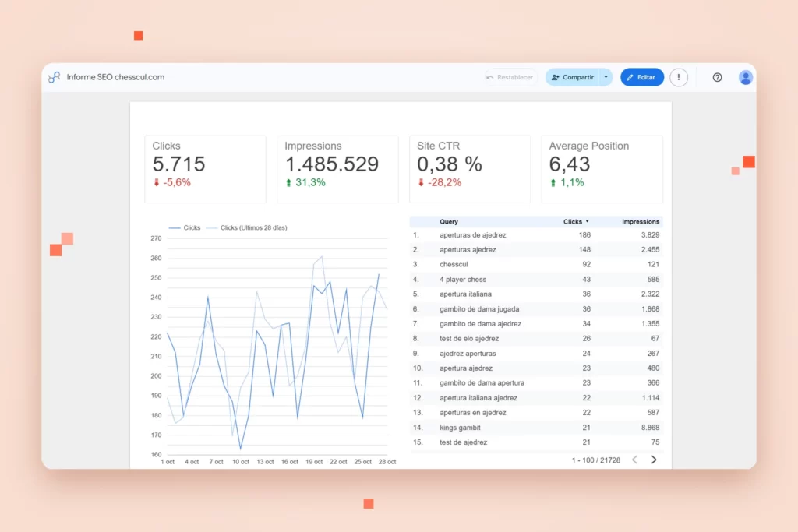Go to next page of query table
Screen dimensions: 798x532
click(654, 460)
